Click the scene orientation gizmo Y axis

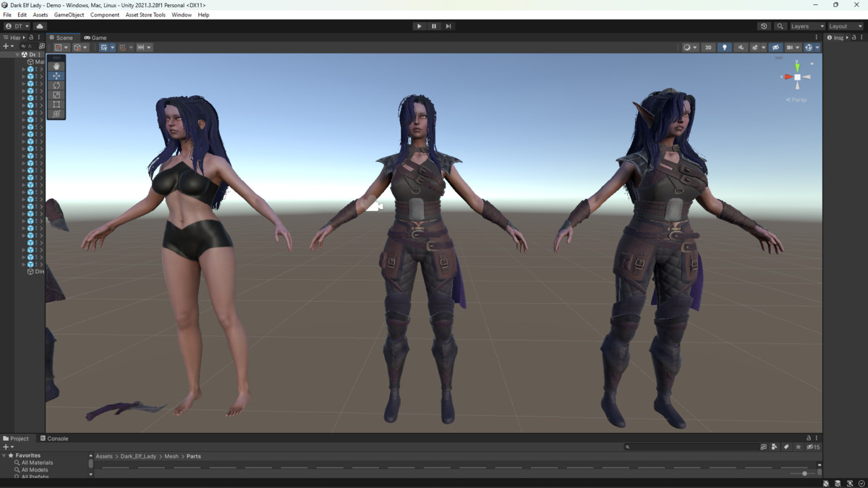click(x=797, y=66)
